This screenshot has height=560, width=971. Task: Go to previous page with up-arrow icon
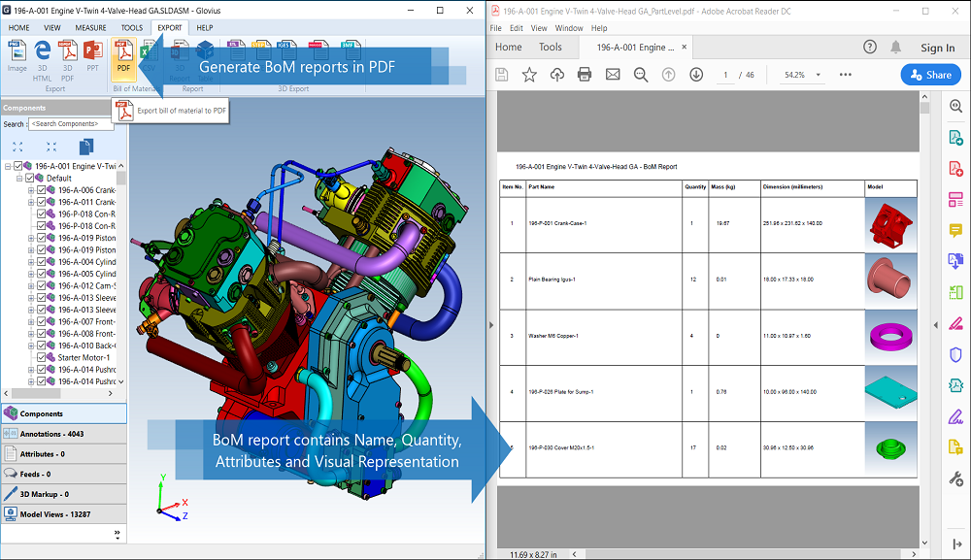tap(668, 75)
